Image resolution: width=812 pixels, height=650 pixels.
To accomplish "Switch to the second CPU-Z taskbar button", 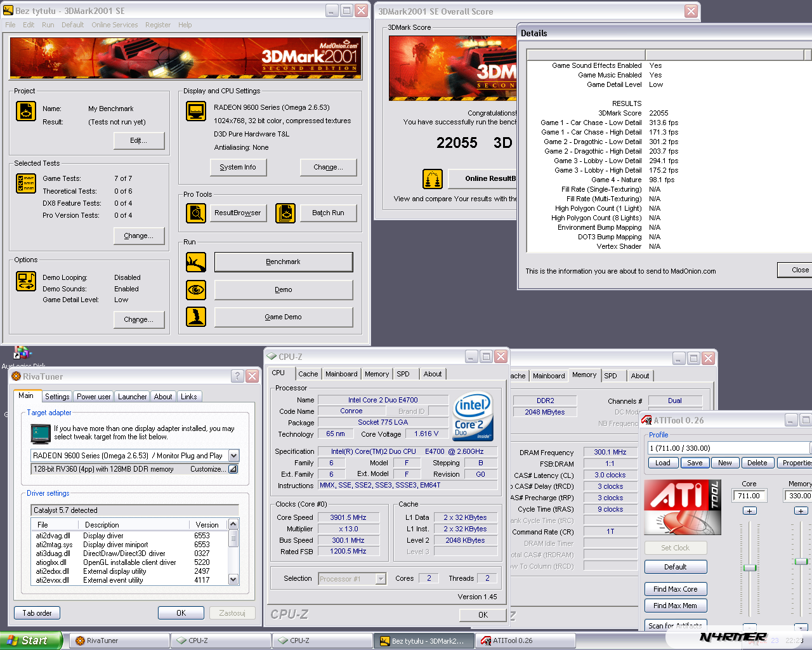I will (x=322, y=640).
